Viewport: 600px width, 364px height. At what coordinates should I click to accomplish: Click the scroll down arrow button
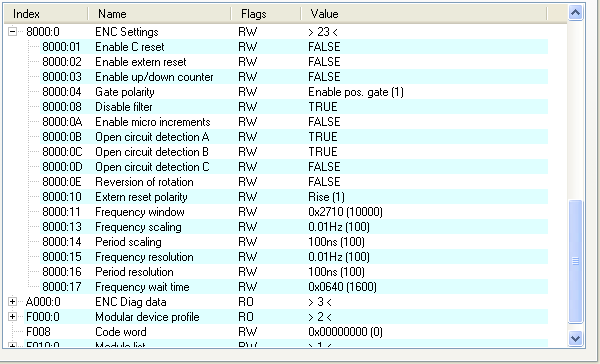576,338
